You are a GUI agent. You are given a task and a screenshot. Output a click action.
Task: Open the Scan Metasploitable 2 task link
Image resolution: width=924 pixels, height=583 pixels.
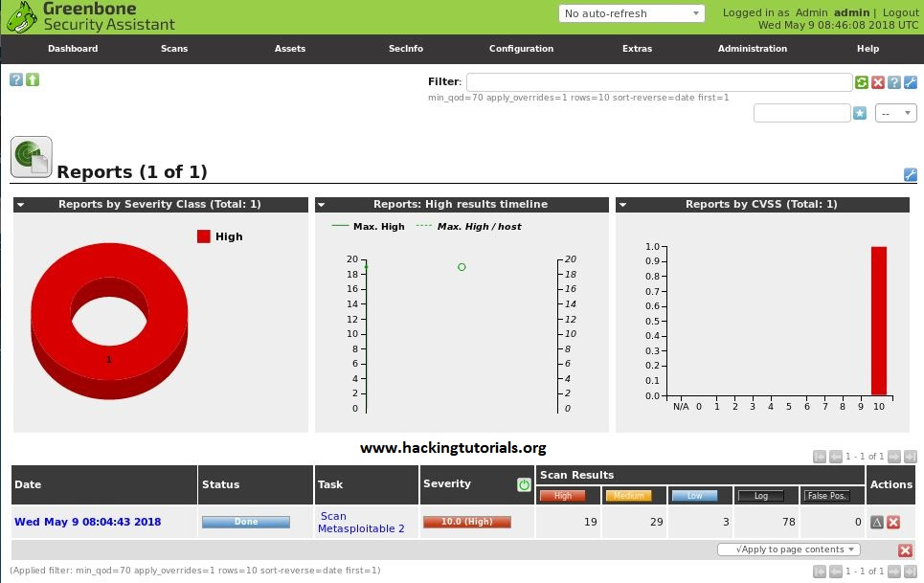pyautogui.click(x=361, y=523)
